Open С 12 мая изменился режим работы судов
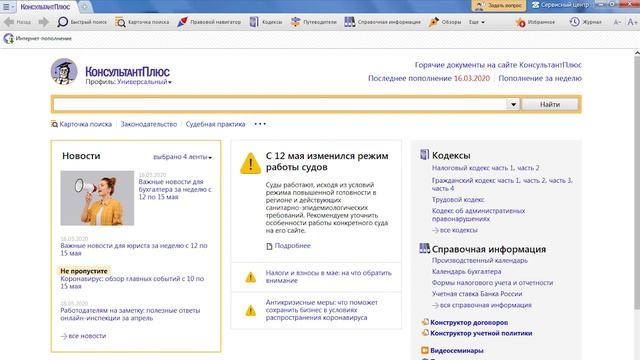The image size is (640, 360). [327, 162]
